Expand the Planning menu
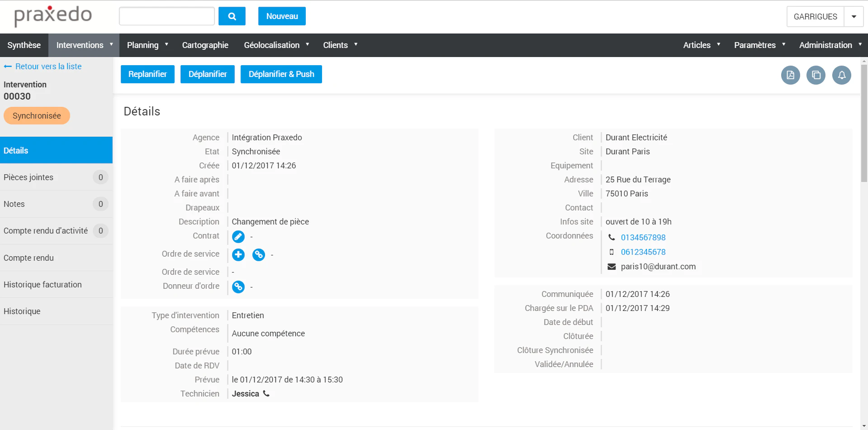The height and width of the screenshot is (430, 868). pos(147,45)
